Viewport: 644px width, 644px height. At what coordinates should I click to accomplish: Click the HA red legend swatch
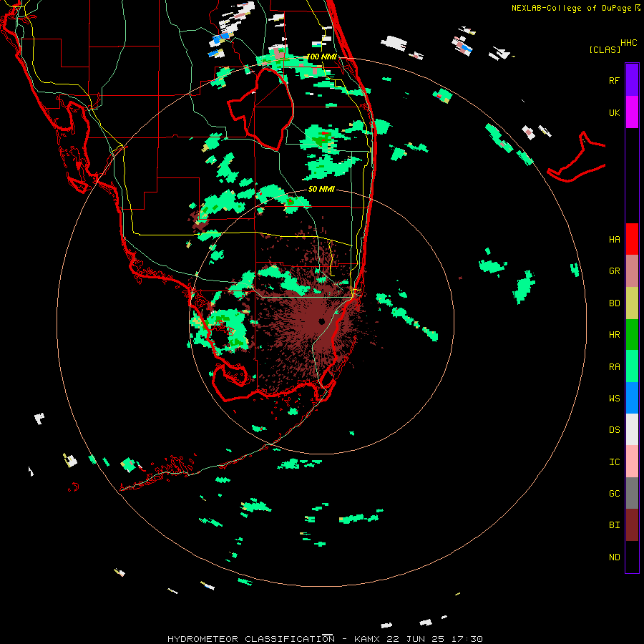tap(632, 239)
